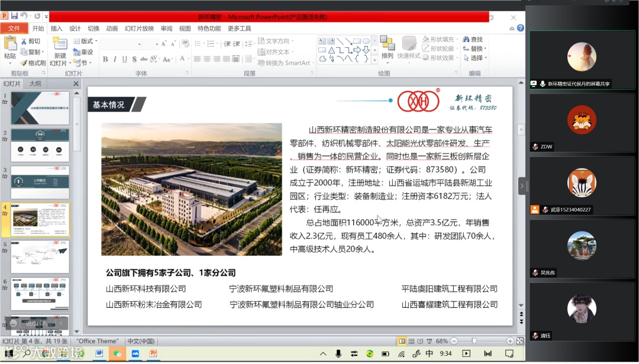
Task: Toggle Italic formatting
Action: pyautogui.click(x=115, y=59)
